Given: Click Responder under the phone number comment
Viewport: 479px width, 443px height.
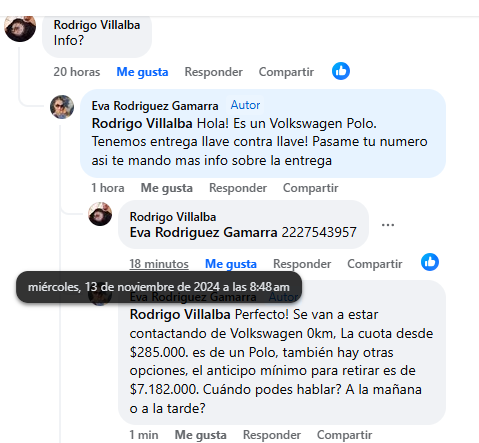Looking at the screenshot, I should point(302,264).
